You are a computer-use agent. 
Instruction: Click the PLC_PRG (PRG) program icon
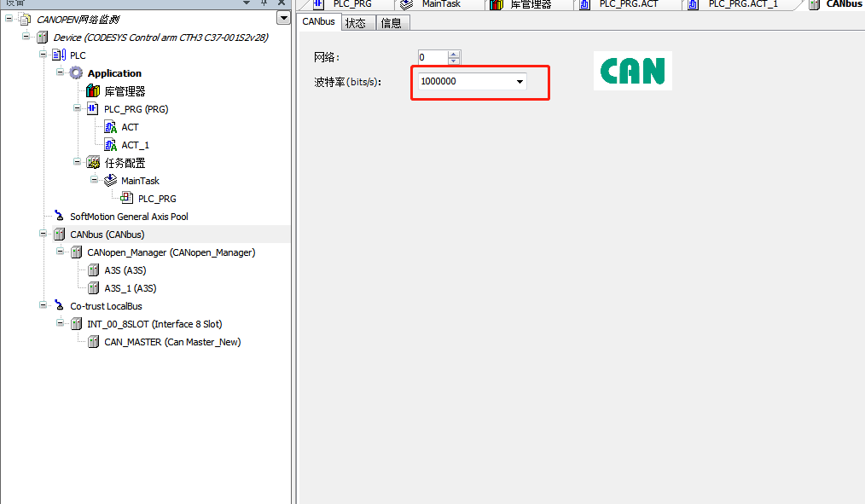coord(93,108)
